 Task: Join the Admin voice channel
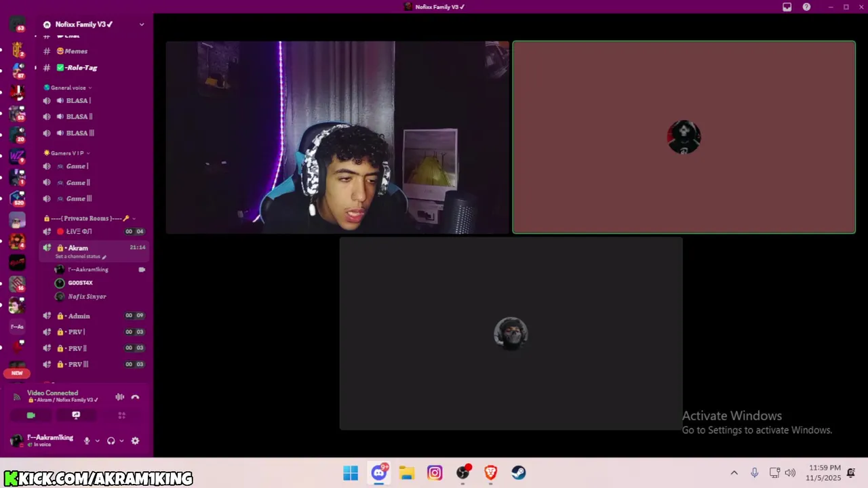click(94, 316)
